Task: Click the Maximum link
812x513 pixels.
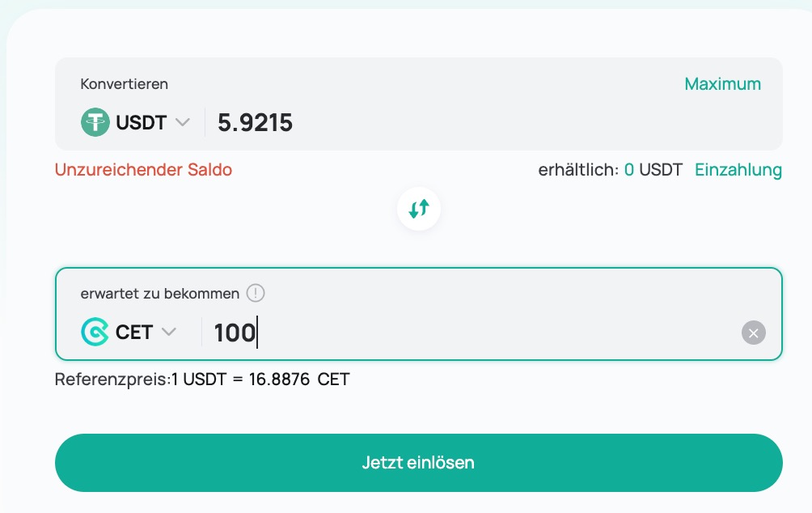Action: (722, 84)
